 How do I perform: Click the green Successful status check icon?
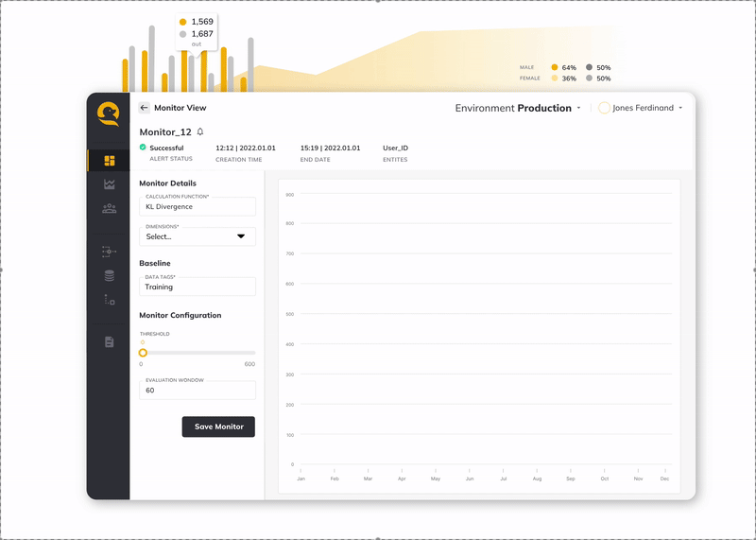(x=143, y=148)
